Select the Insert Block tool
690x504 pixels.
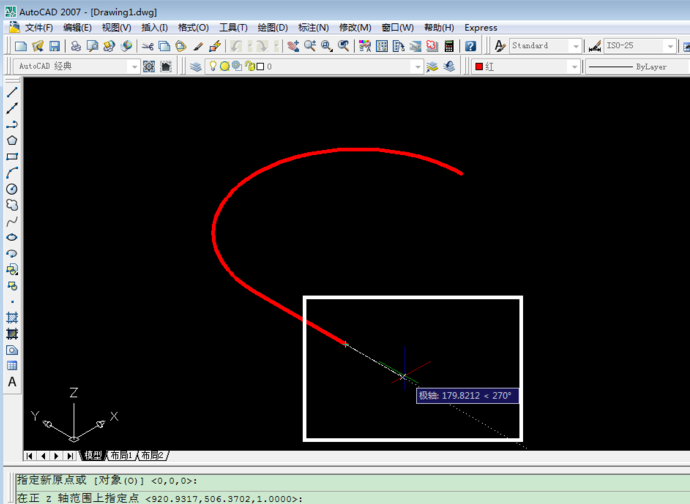(12, 269)
